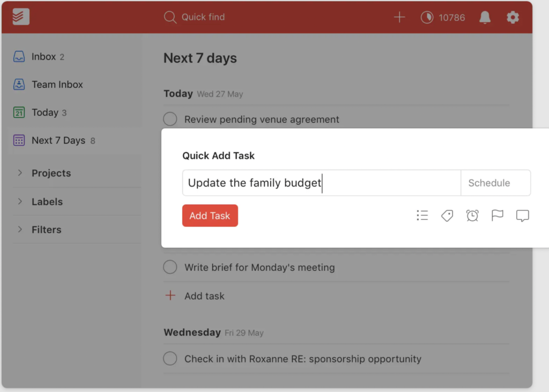Open the Schedule picker
This screenshot has width=549, height=392.
point(494,182)
